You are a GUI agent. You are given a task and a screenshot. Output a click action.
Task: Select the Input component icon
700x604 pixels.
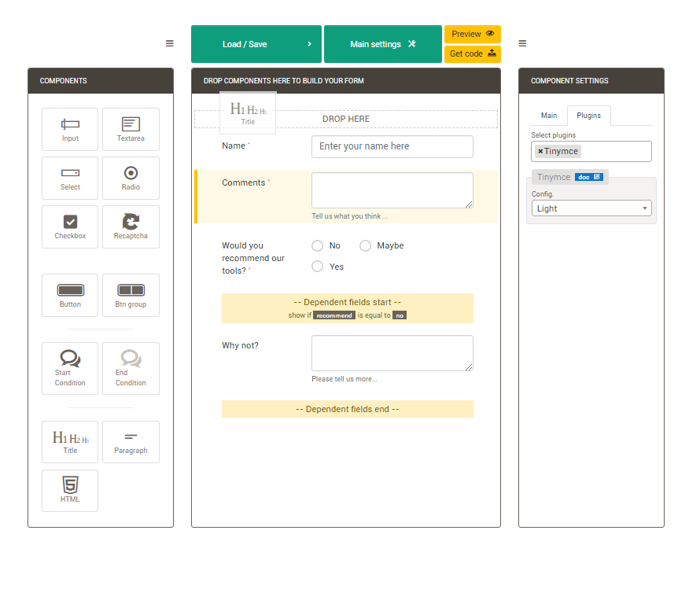click(70, 129)
